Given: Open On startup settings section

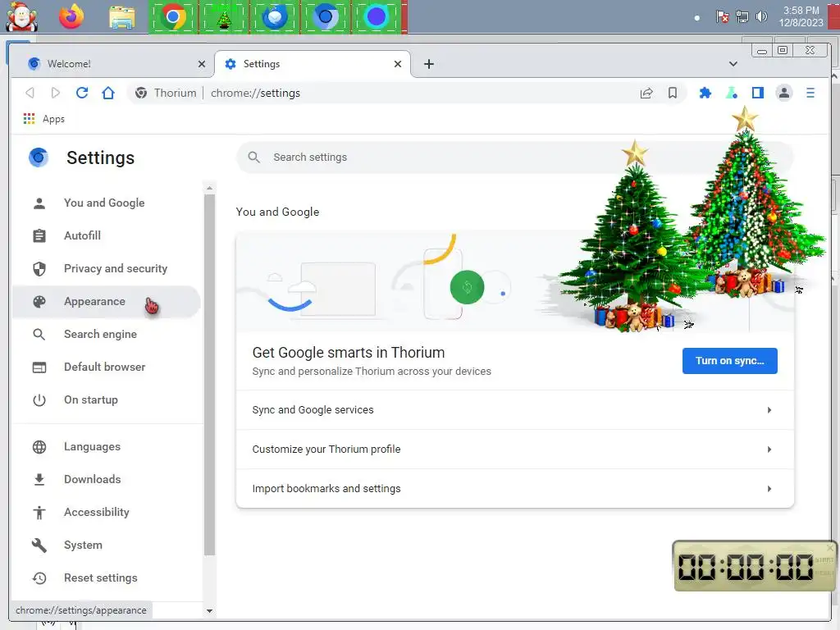Looking at the screenshot, I should click(107, 399).
